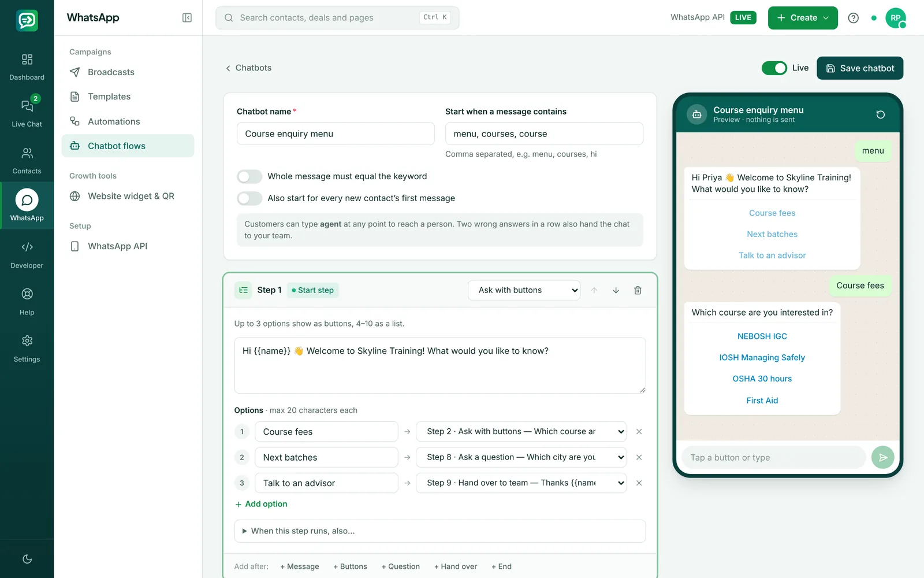
Task: Open the Help section
Action: (27, 302)
